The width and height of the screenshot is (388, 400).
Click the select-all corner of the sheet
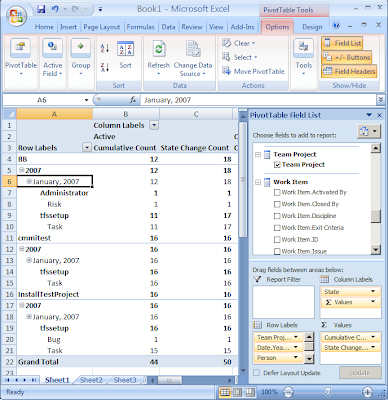tap(10, 114)
